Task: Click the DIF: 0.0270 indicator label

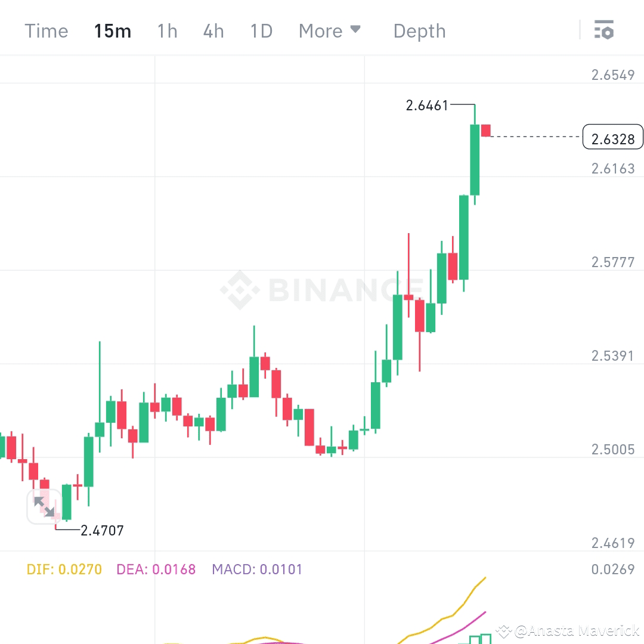Action: [64, 569]
